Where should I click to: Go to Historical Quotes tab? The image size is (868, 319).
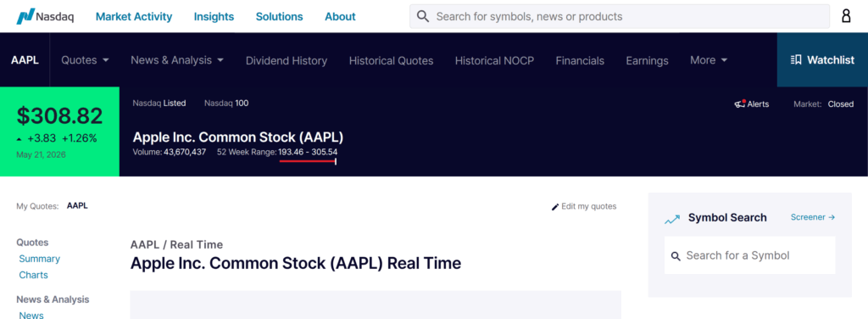click(391, 60)
